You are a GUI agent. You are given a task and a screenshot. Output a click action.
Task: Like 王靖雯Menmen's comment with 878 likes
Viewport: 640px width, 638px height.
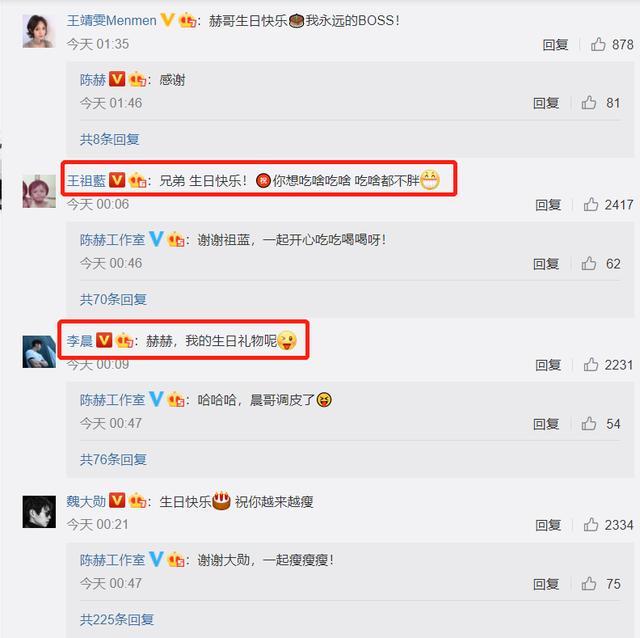click(x=598, y=44)
